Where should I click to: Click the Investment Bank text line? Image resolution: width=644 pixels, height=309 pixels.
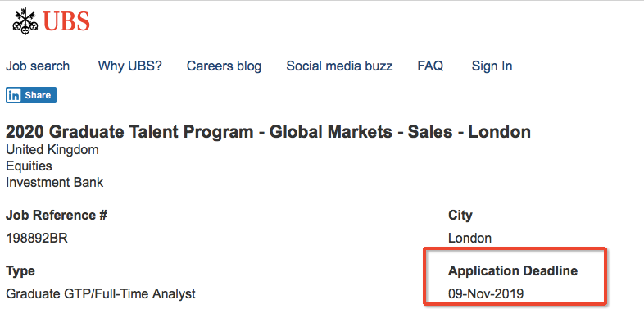pyautogui.click(x=55, y=182)
